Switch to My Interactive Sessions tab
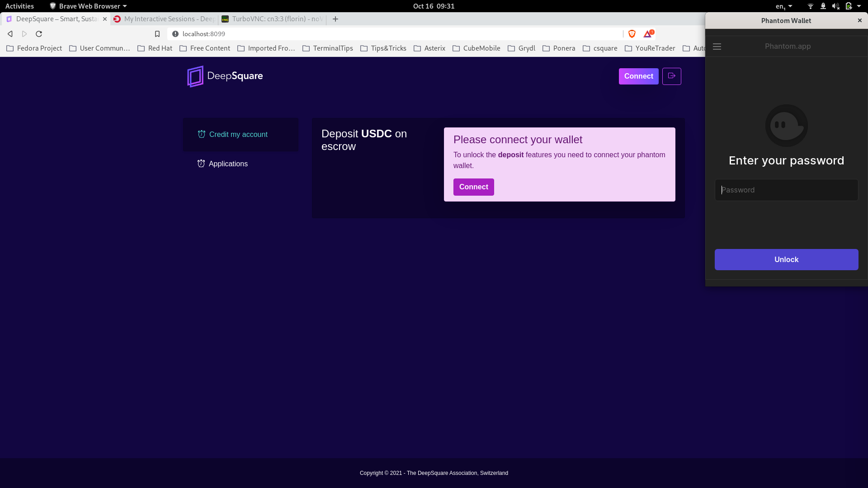This screenshot has height=488, width=868. (165, 19)
